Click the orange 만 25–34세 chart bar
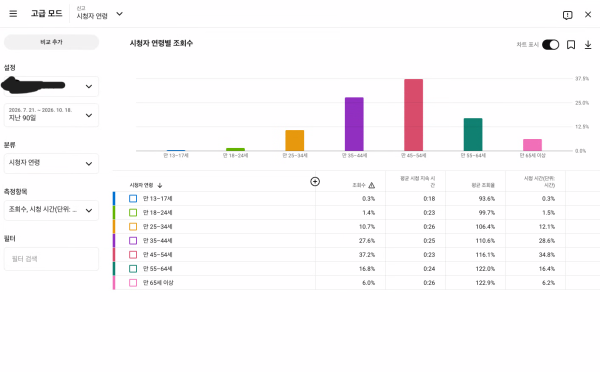 pos(295,140)
